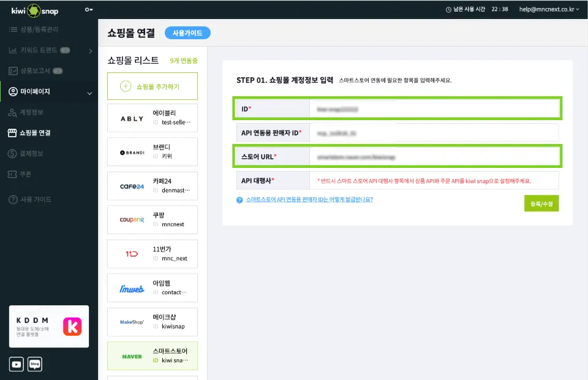Screen dimensions: 588x380
Task: Click the 결제정보 coin icon
Action: tap(12, 153)
